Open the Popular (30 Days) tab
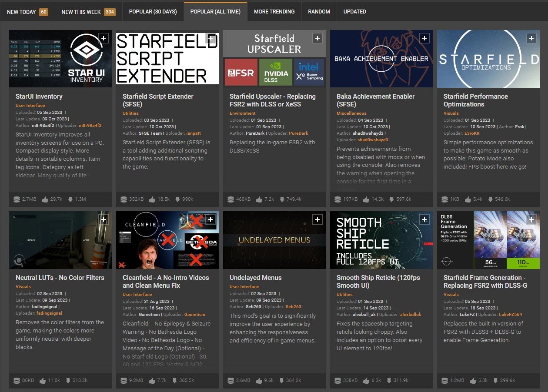This screenshot has width=548, height=392. click(153, 12)
